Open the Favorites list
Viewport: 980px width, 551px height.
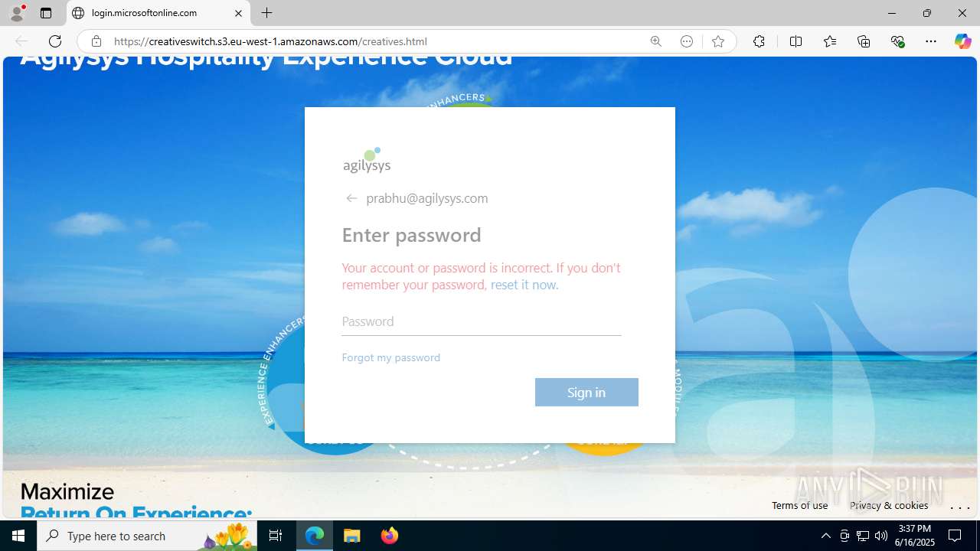click(x=830, y=41)
